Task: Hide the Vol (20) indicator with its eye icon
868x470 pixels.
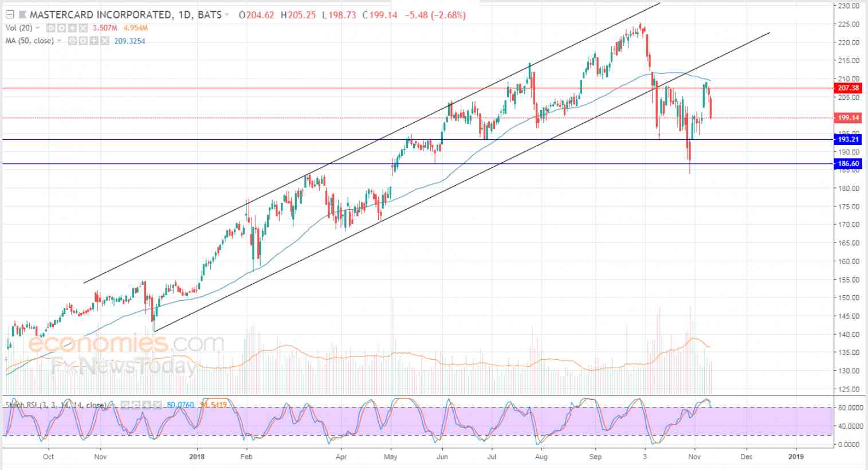Action: [x=50, y=28]
